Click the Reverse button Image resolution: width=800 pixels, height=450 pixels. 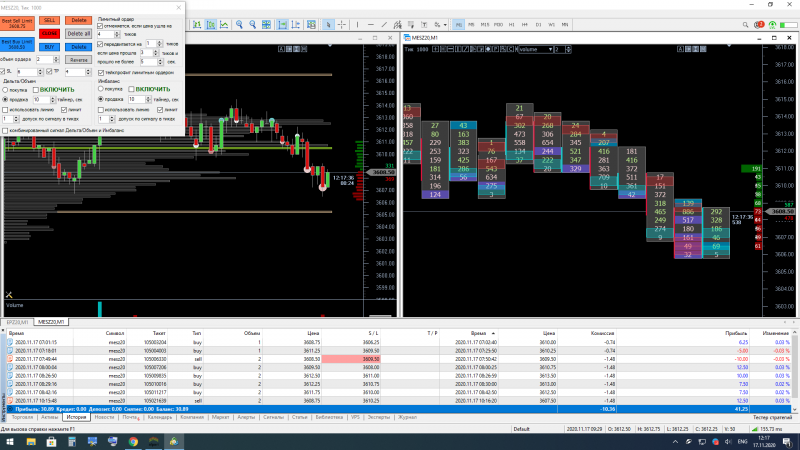coord(78,60)
